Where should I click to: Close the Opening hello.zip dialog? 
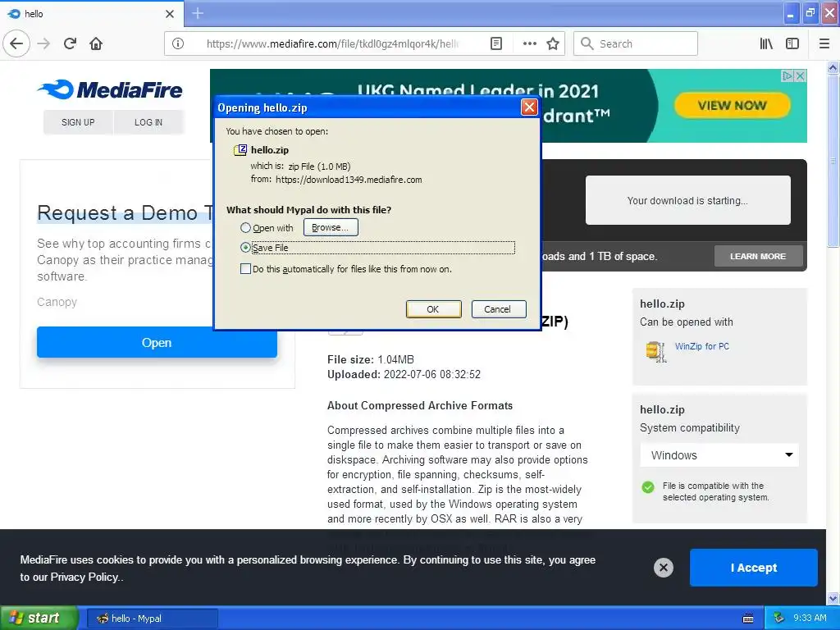point(529,107)
